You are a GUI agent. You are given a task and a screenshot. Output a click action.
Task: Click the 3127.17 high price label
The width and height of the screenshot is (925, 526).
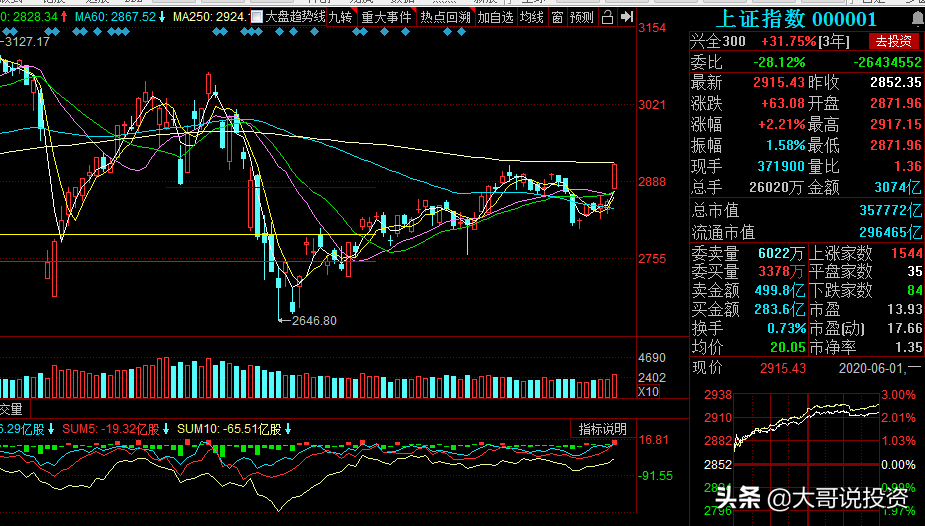27,42
